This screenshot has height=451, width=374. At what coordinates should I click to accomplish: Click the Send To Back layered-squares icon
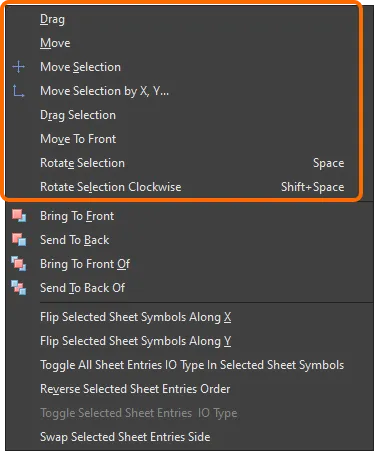click(x=19, y=240)
